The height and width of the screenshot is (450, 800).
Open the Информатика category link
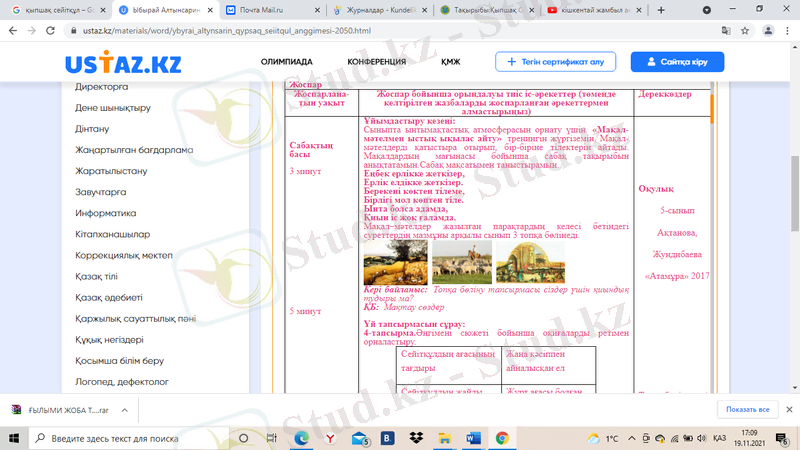click(105, 213)
